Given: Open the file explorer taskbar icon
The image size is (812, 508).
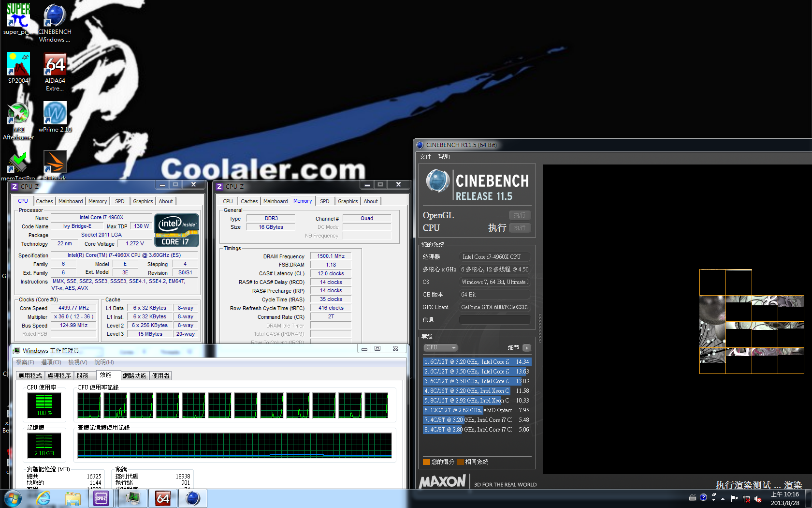Looking at the screenshot, I should pyautogui.click(x=73, y=498).
